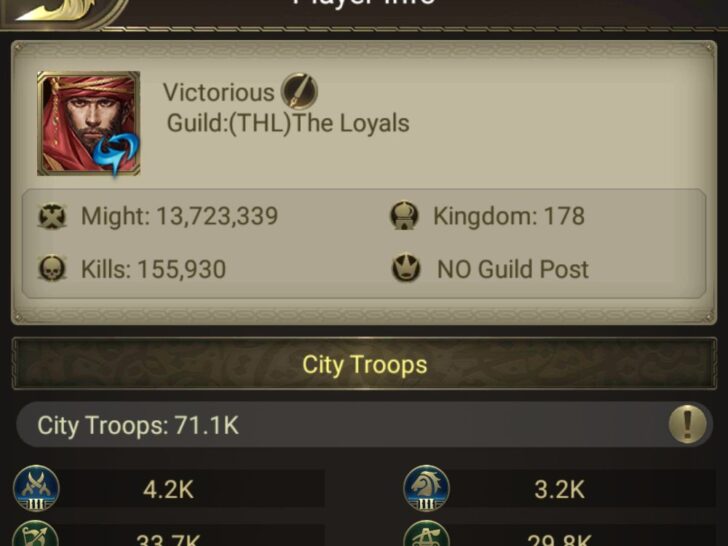
Task: Tap the back arrow at top left
Action: (56, 10)
